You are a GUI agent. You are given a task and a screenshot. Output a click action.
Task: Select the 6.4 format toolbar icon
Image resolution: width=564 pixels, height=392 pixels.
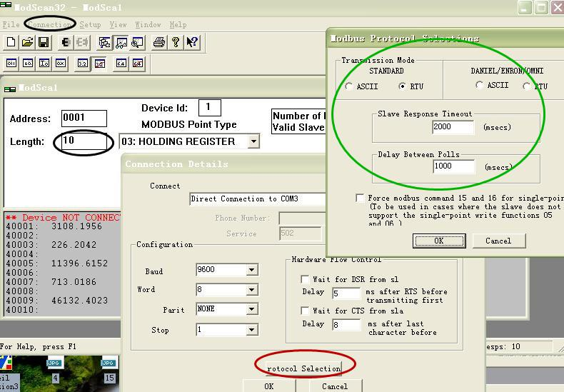pyautogui.click(x=121, y=64)
